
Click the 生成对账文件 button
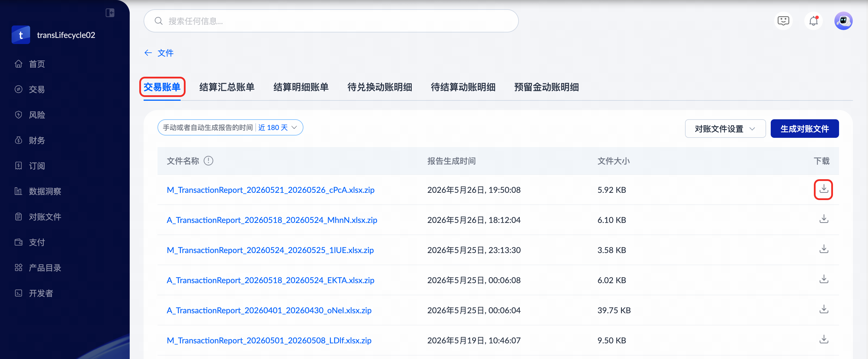click(805, 129)
